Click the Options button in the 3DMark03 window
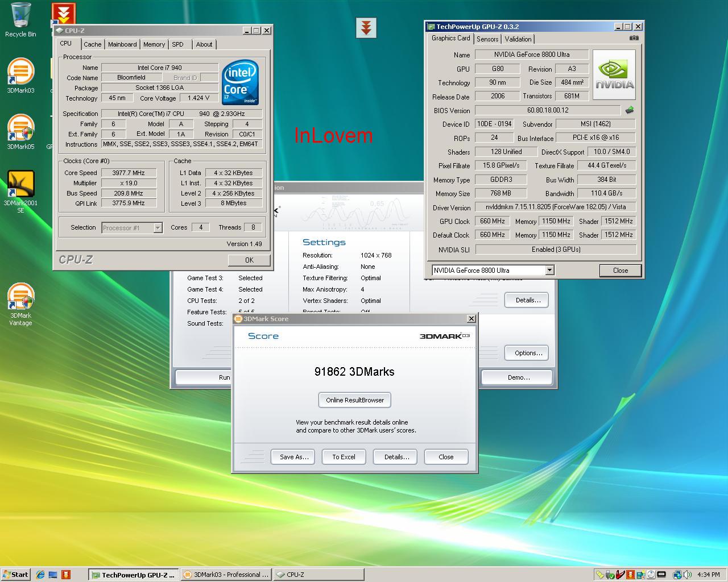728x582 pixels. [x=528, y=353]
